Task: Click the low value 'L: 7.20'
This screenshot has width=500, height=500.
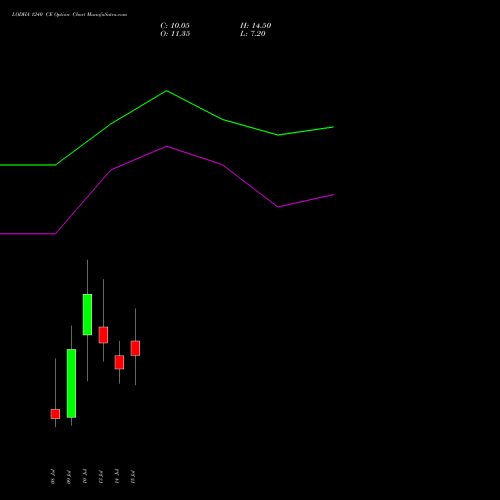Action: 253,34
